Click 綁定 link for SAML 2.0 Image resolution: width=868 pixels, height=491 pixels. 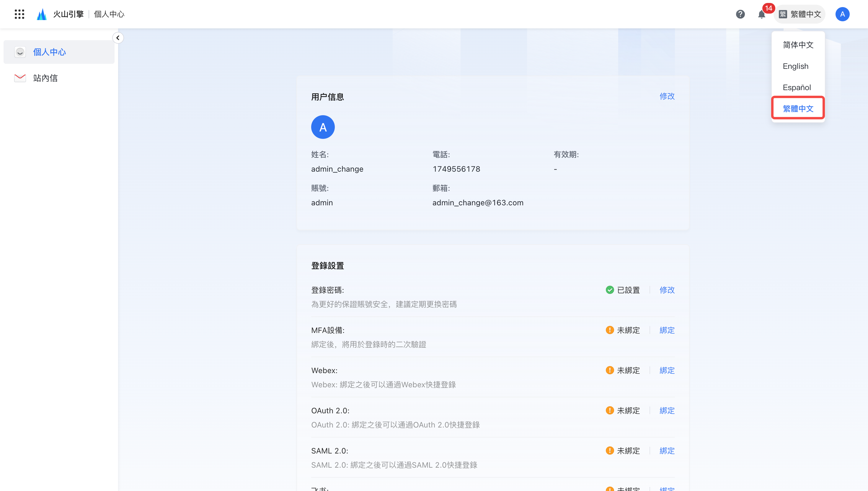[x=667, y=451]
